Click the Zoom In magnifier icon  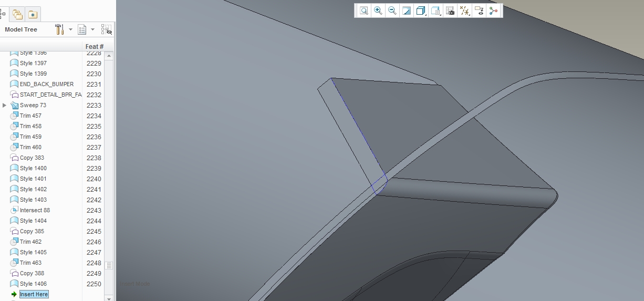point(378,11)
